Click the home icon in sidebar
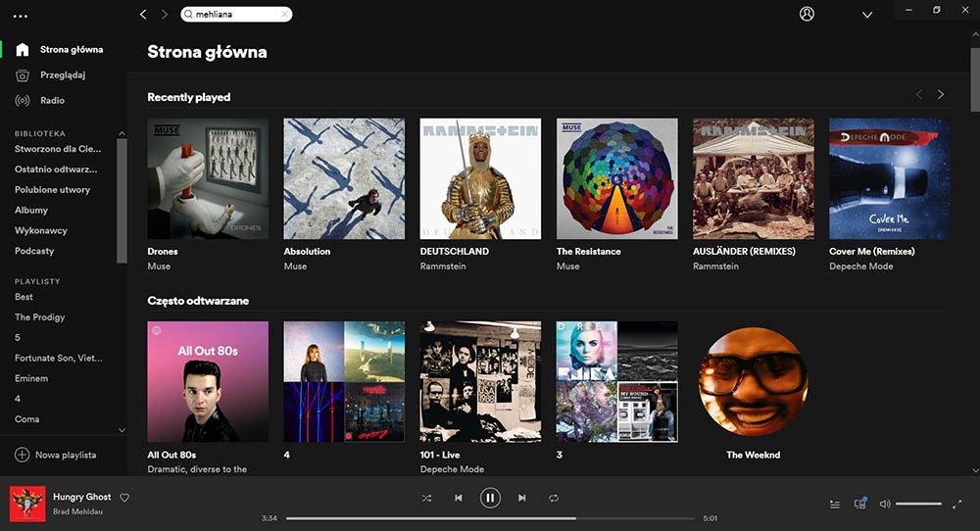The image size is (980, 531). click(23, 49)
